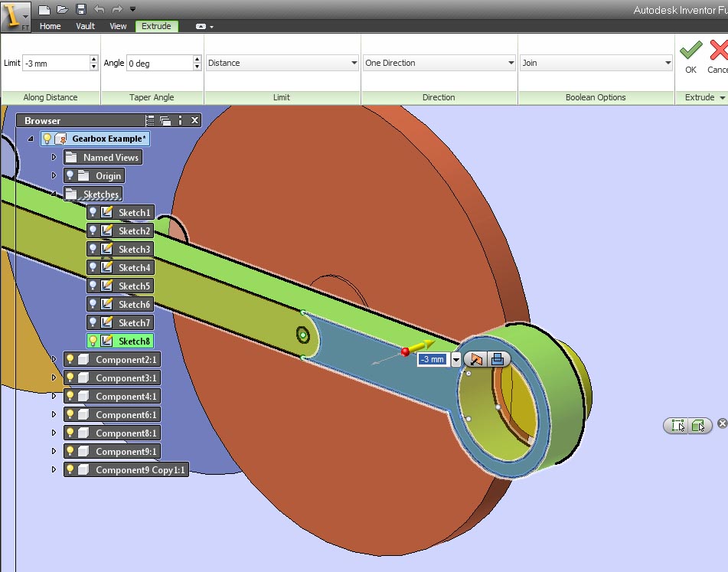Click the New file icon in quick access toolbar
Image resolution: width=728 pixels, height=572 pixels.
pyautogui.click(x=44, y=9)
